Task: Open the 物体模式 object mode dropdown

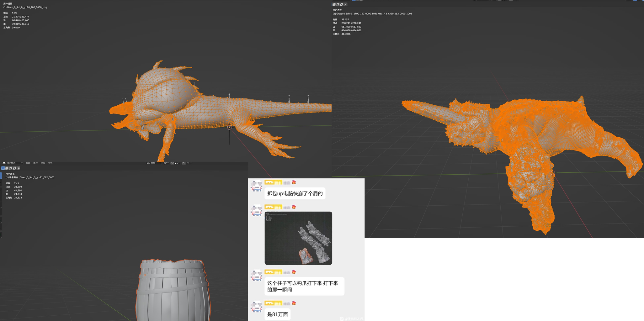Action: click(13, 163)
